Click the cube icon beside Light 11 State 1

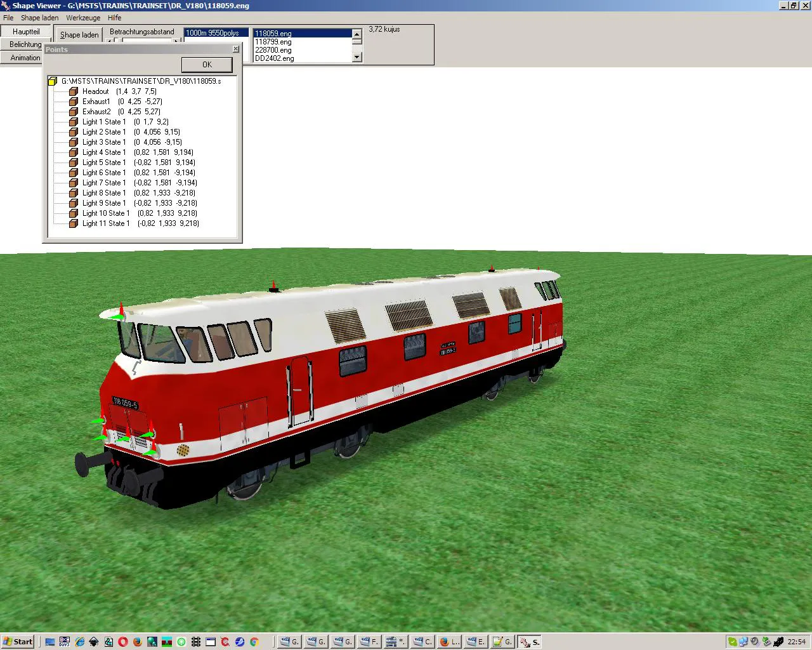(74, 223)
